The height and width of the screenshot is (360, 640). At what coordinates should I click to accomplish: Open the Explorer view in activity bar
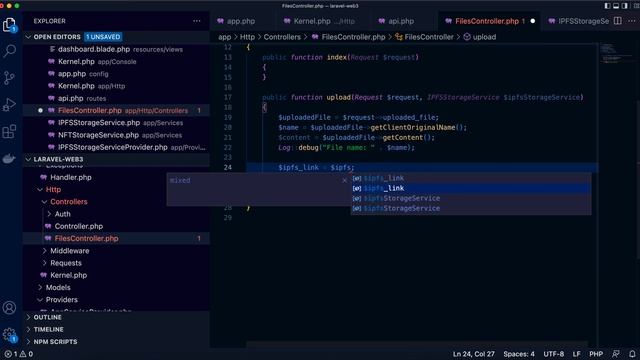[x=9, y=25]
